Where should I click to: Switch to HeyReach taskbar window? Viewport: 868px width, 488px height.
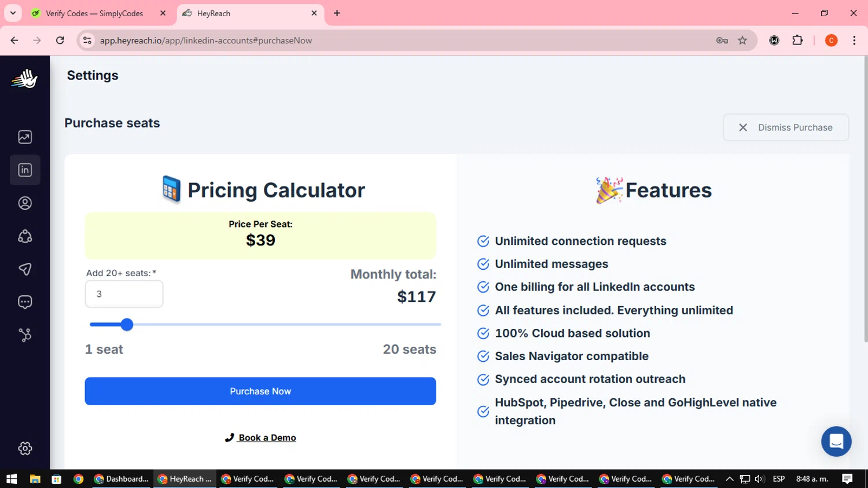click(185, 479)
